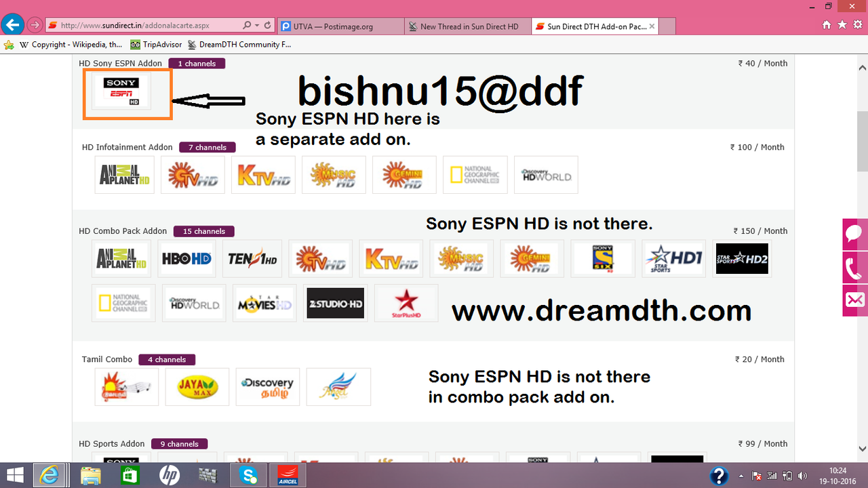Click the browser forward arrow button
868x488 pixels.
[x=35, y=26]
